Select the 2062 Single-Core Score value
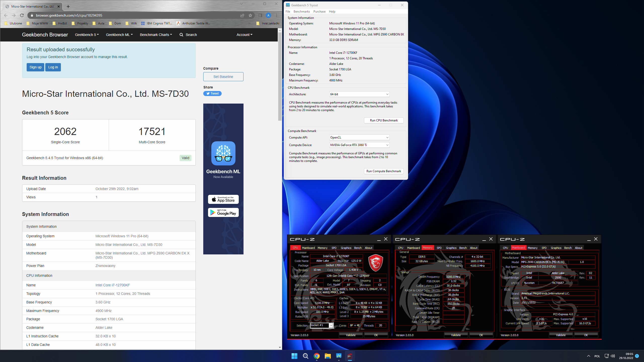The image size is (644, 362). [x=65, y=131]
